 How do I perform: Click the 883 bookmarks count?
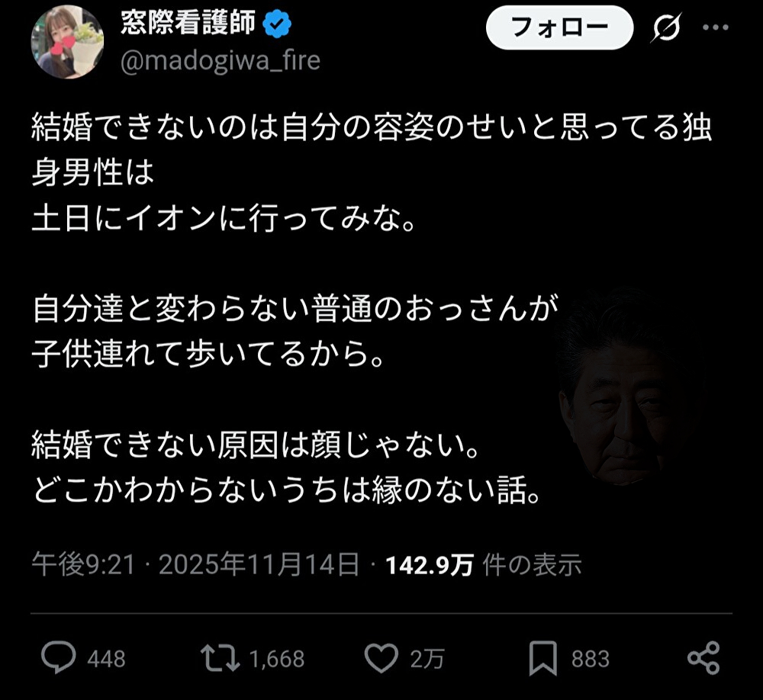(x=591, y=659)
